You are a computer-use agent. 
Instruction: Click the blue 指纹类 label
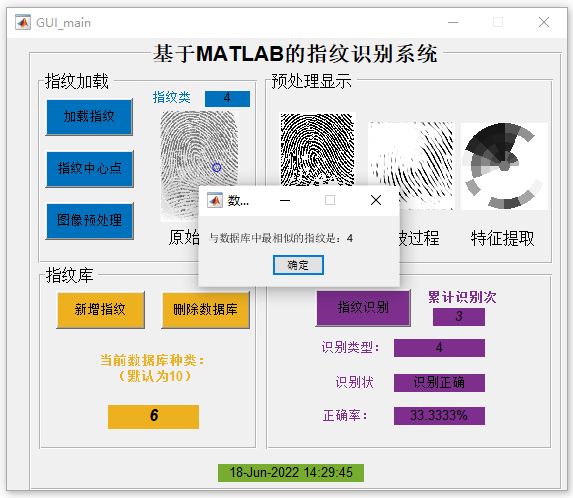click(172, 97)
